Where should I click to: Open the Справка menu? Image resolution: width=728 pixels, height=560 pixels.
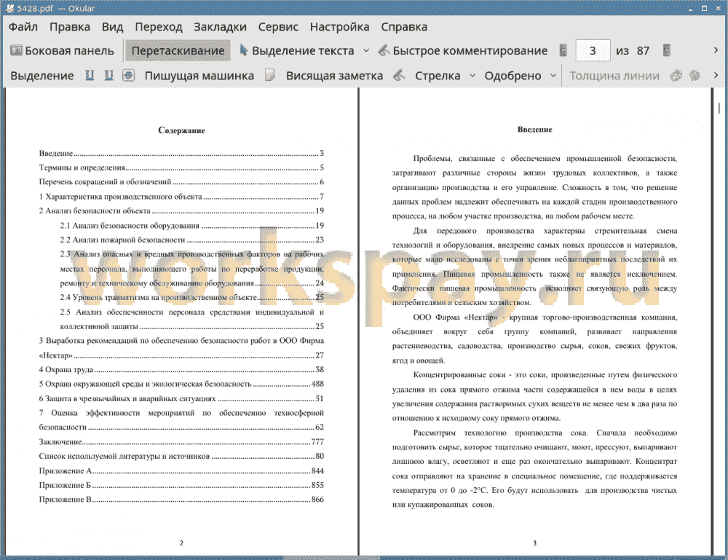(404, 27)
